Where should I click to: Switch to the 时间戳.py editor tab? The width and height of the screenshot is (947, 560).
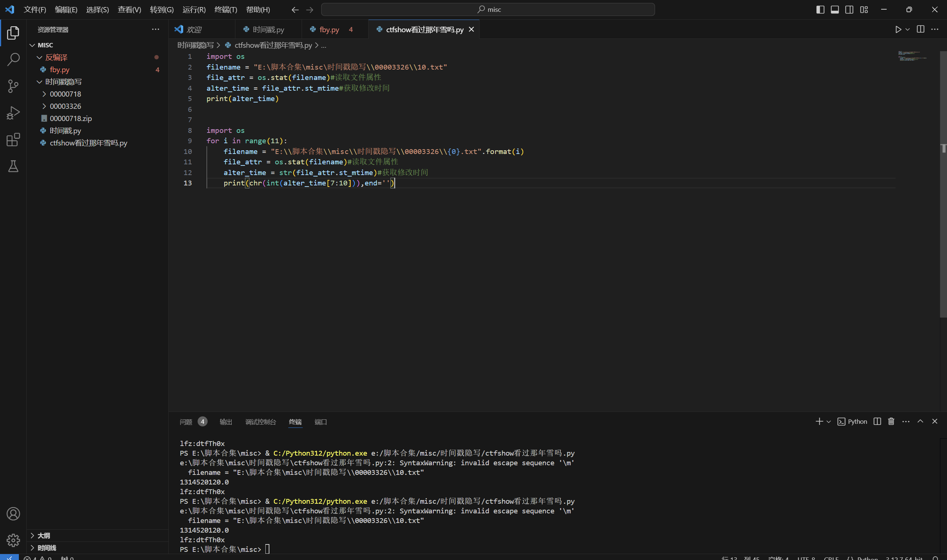point(268,30)
